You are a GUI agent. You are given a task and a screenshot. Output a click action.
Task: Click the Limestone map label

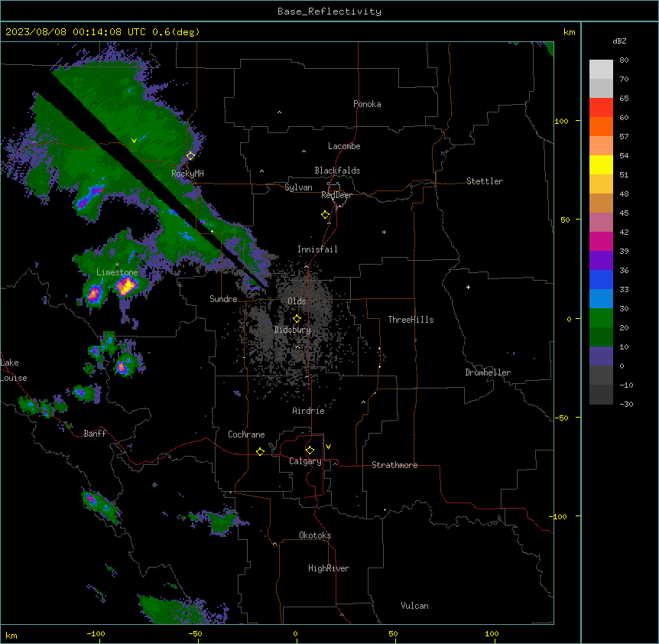click(117, 272)
